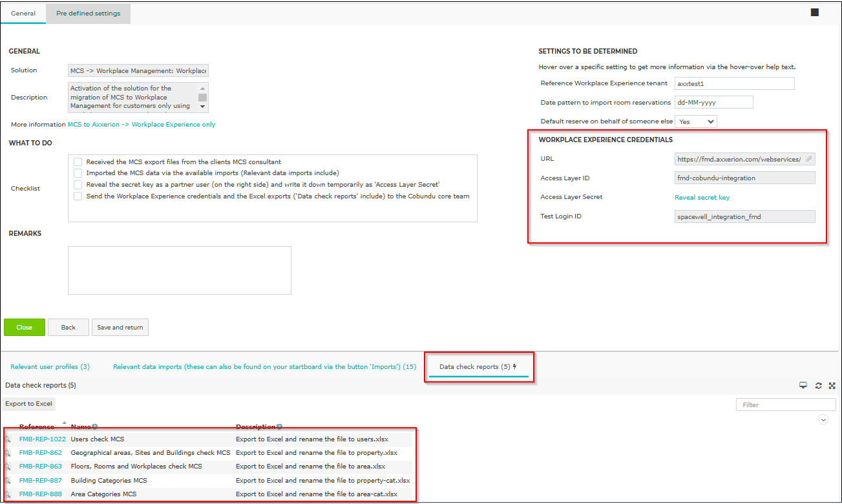
Task: Switch to the General tab
Action: pos(23,14)
